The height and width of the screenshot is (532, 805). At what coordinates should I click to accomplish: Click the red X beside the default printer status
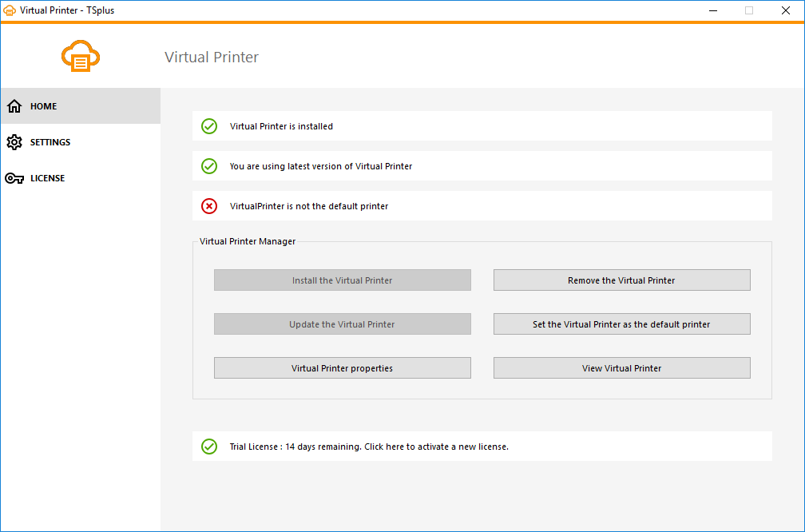[208, 205]
